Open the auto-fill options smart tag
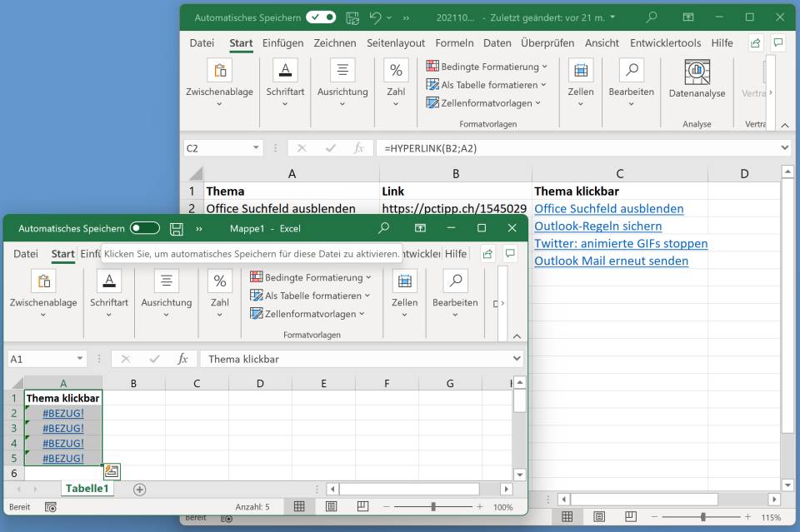Screen dimensions: 800x532 [111, 470]
